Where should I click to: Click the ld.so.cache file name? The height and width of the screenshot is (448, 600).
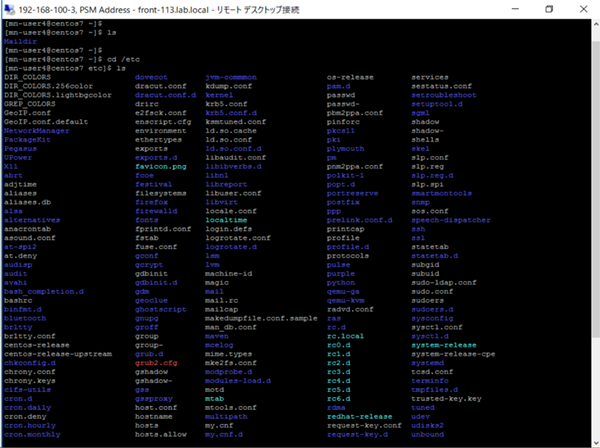(231, 131)
